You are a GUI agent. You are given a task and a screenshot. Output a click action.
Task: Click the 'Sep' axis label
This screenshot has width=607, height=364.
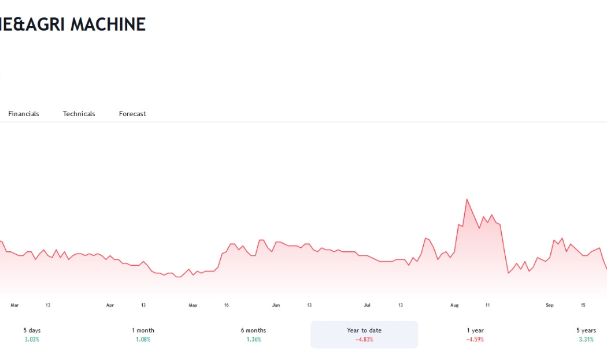[x=550, y=305]
